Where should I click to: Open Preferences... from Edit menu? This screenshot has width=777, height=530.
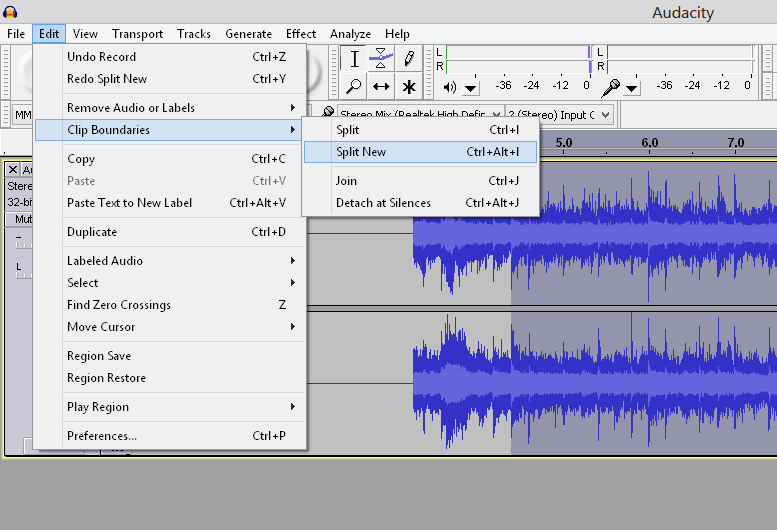(169, 436)
